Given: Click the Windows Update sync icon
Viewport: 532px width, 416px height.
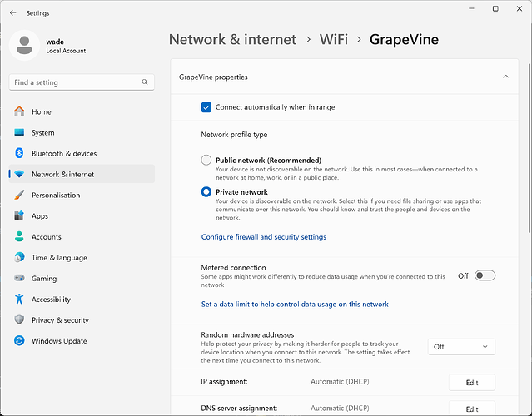Looking at the screenshot, I should click(x=19, y=341).
